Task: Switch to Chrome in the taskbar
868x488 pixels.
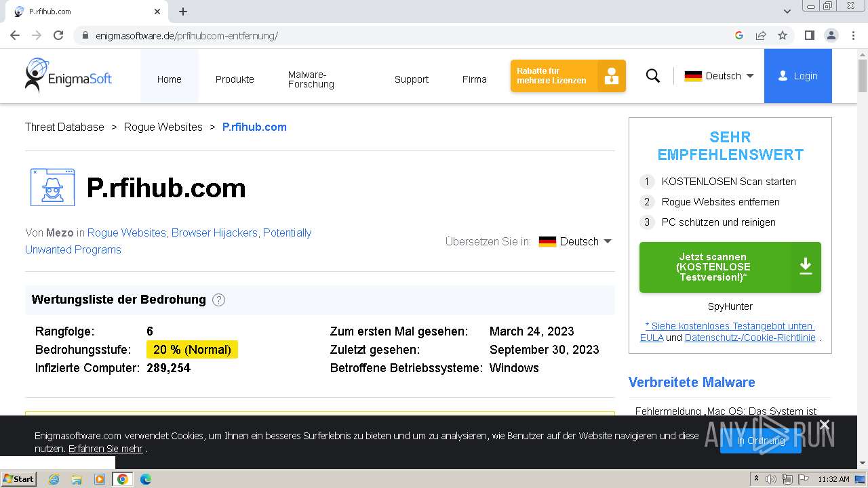Action: (122, 479)
